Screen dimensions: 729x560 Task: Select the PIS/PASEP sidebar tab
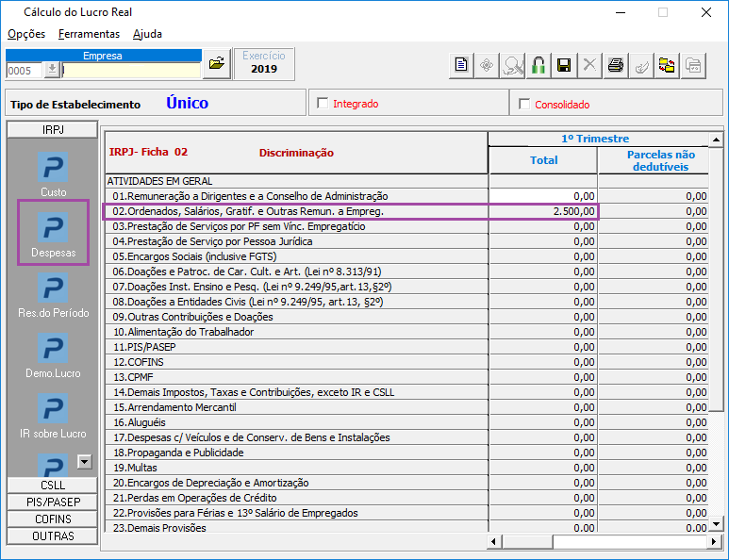[53, 502]
